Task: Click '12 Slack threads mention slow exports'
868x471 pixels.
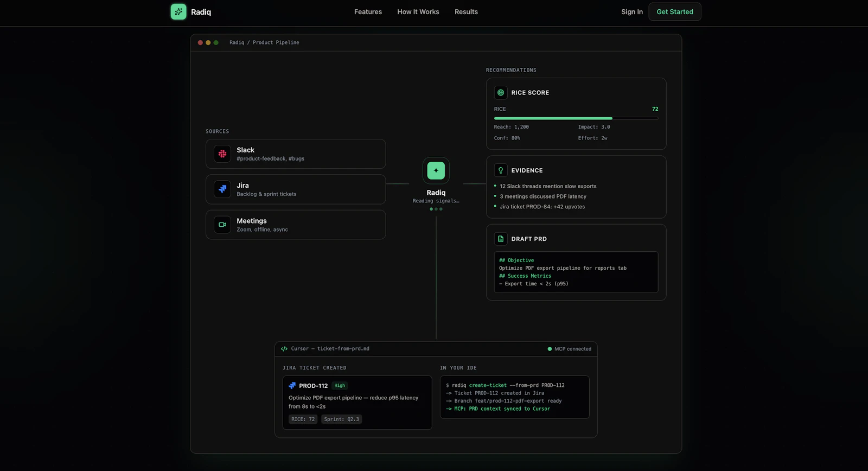Action: tap(548, 186)
